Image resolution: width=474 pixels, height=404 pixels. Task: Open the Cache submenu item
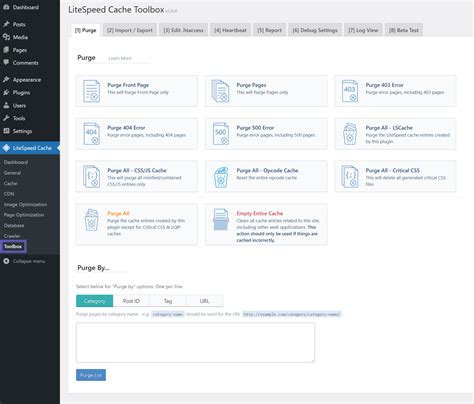[10, 183]
